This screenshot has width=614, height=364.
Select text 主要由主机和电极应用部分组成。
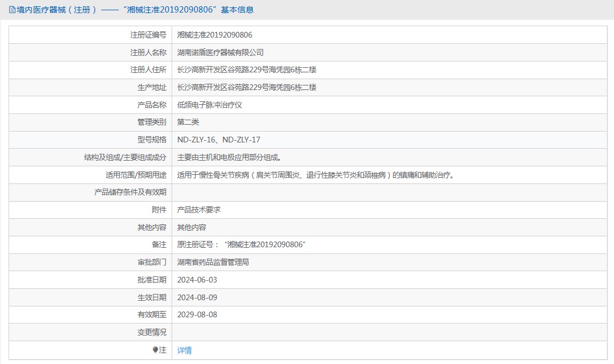coord(230,157)
